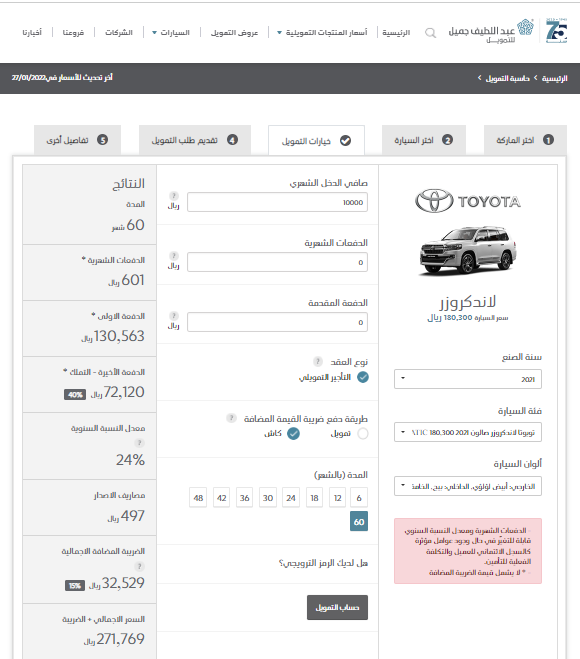The width and height of the screenshot is (580, 659).
Task: Open help icon under الضريبة المضافة الاجمالية
Action: tap(140, 567)
